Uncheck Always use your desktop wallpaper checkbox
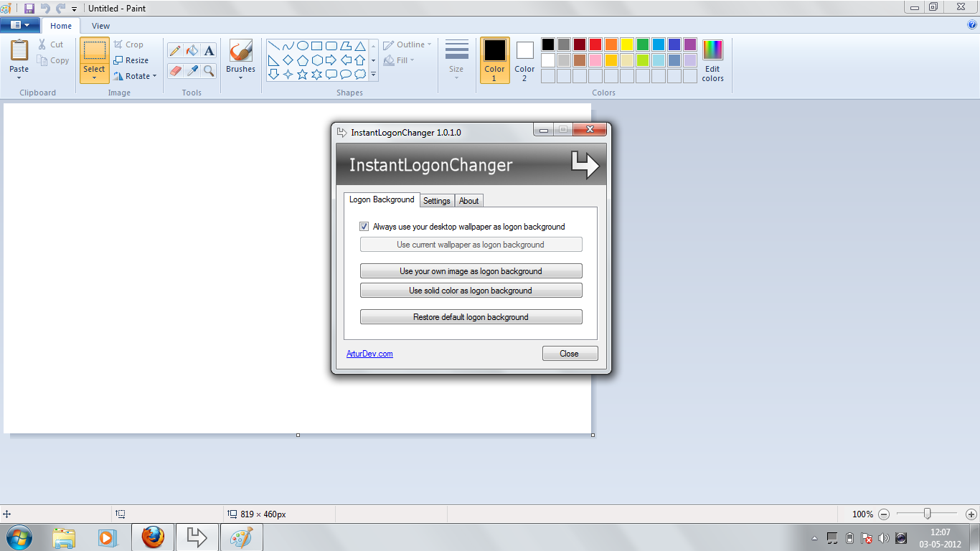 364,227
